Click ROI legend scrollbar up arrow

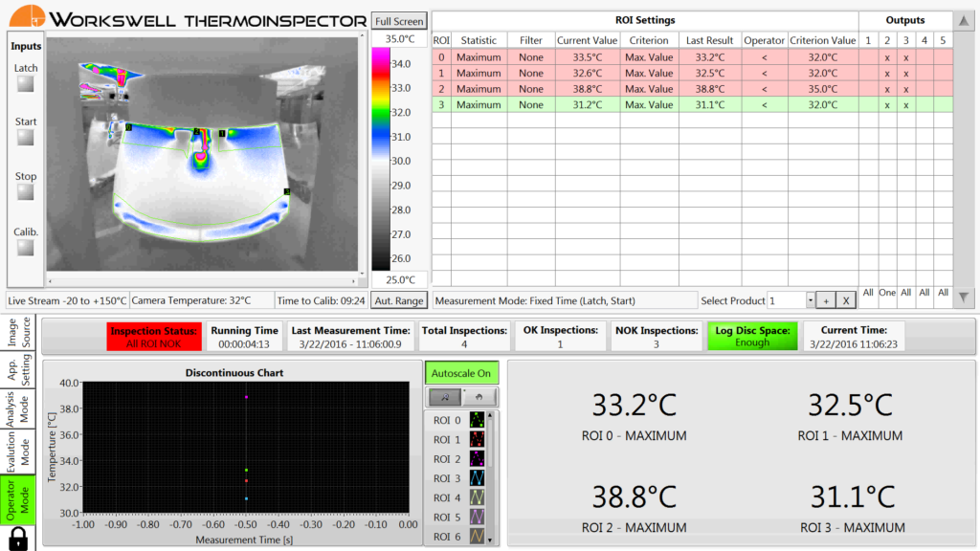coord(490,415)
